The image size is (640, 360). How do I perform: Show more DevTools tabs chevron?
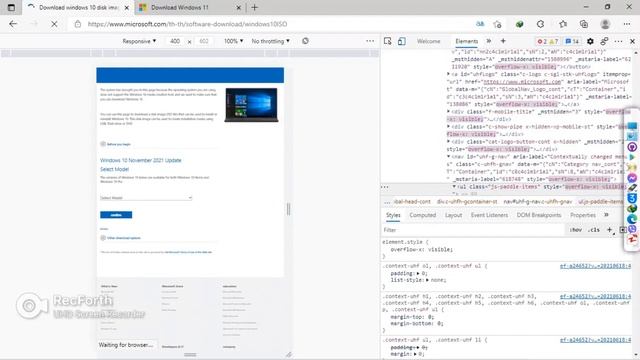coord(489,41)
